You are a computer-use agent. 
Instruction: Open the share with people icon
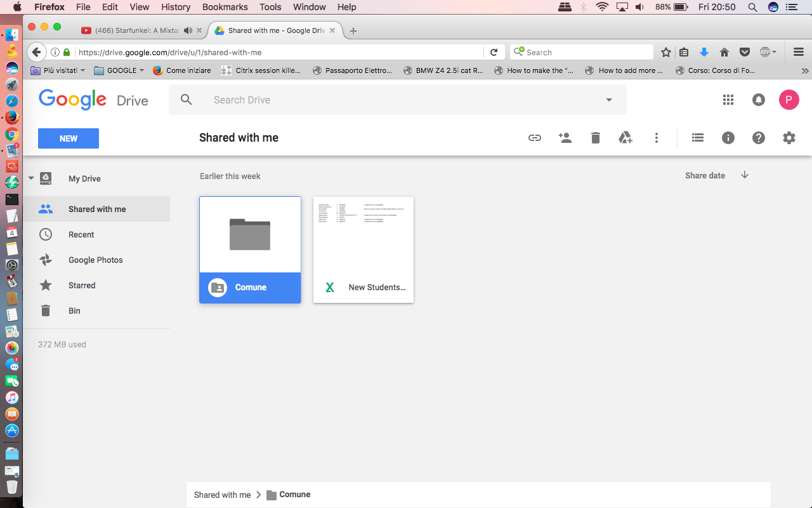tap(565, 138)
